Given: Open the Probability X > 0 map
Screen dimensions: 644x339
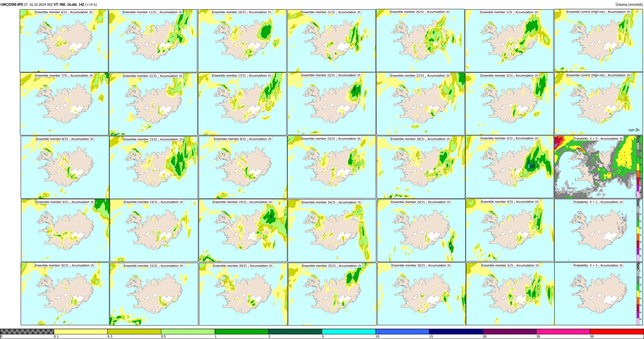Looking at the screenshot, I should [x=598, y=167].
